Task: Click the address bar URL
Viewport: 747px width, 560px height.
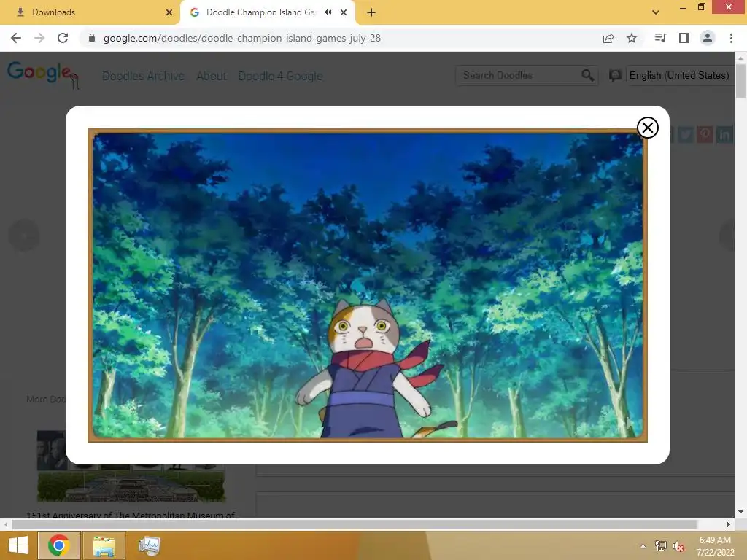Action: [x=242, y=38]
